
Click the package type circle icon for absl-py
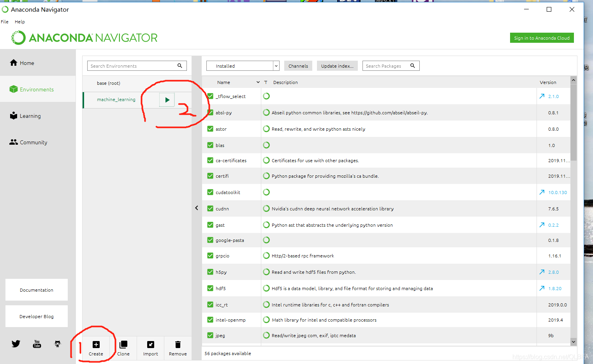point(266,112)
